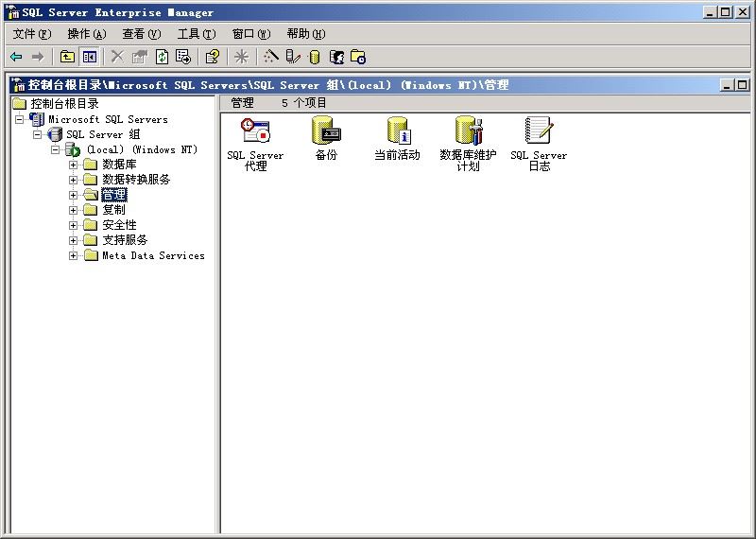
Task: Select the 数据转换服务 tree folder
Action: point(136,180)
